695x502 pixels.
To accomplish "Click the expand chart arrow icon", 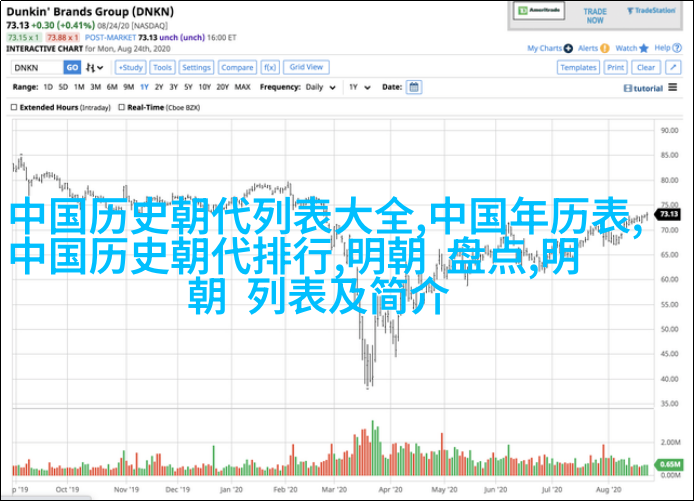I will click(x=673, y=68).
